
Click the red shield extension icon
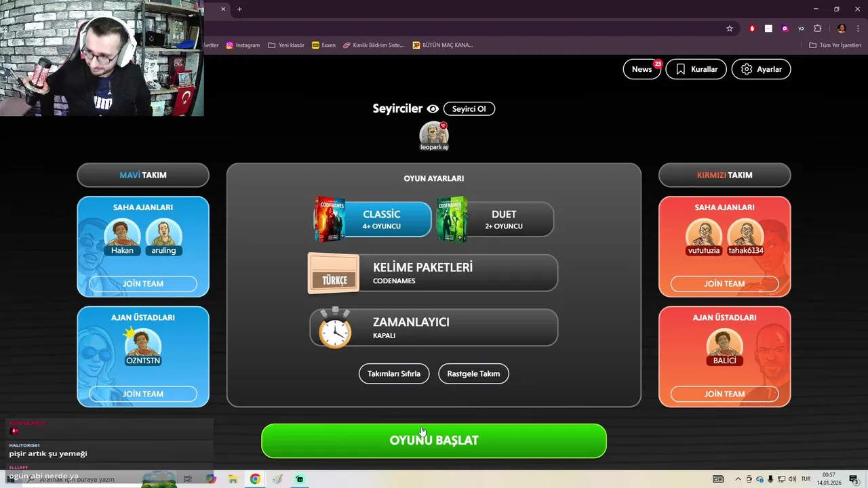tap(752, 28)
